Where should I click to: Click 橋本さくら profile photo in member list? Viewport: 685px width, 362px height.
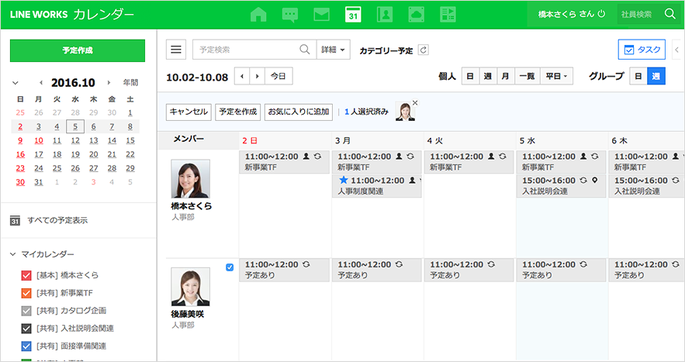pos(190,179)
